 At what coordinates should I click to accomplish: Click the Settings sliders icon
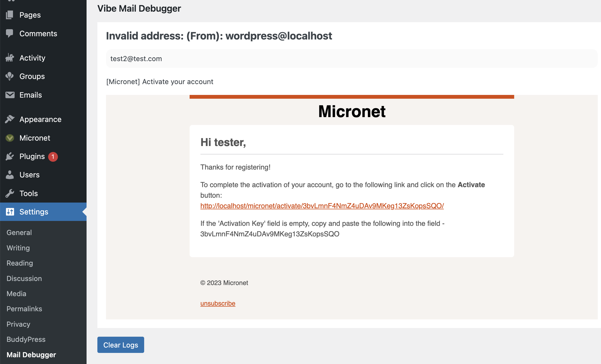10,212
